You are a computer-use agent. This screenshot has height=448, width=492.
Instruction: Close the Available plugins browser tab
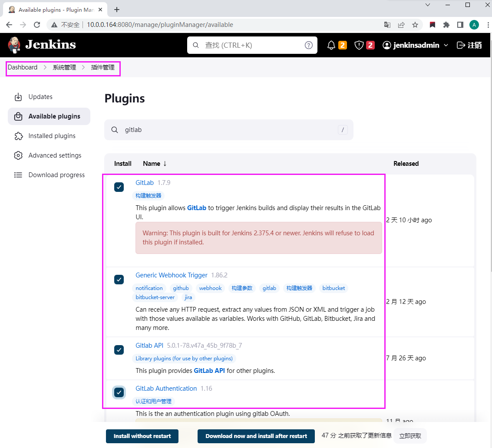tap(100, 10)
